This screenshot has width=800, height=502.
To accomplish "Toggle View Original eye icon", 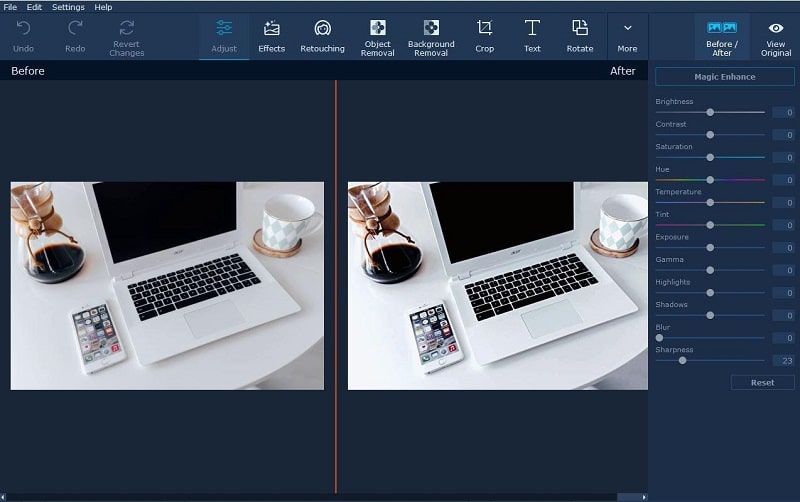I will 775,29.
